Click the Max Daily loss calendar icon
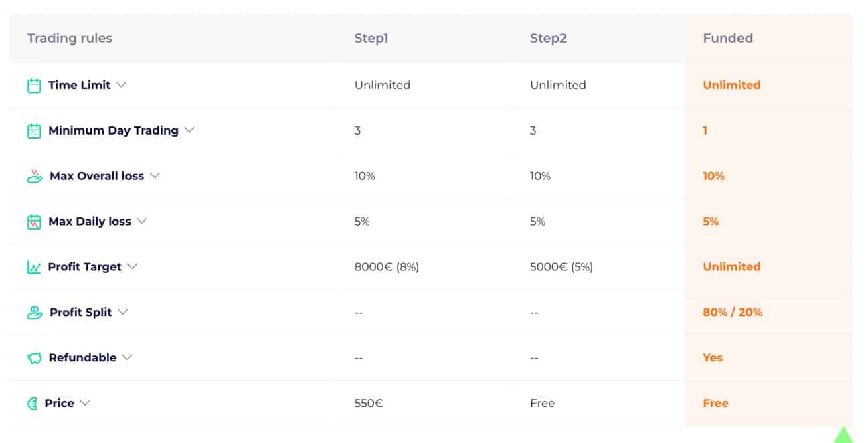 click(34, 222)
